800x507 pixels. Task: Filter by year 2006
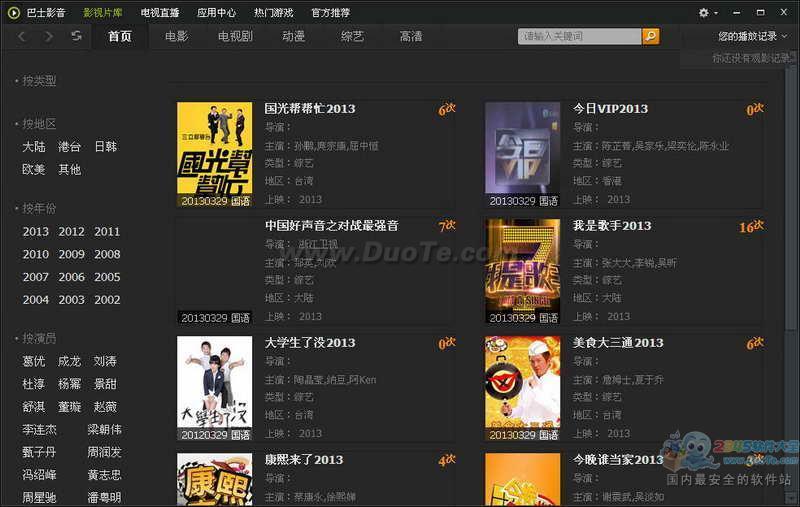tap(71, 277)
